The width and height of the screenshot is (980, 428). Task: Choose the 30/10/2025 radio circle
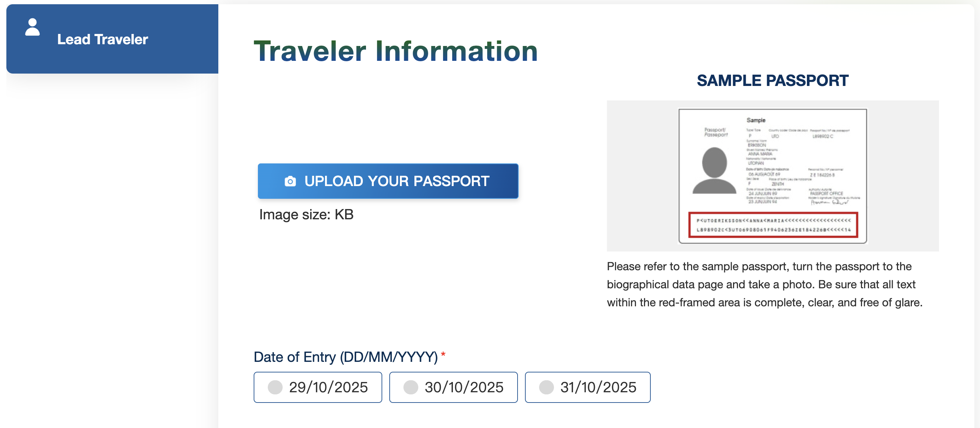[411, 387]
